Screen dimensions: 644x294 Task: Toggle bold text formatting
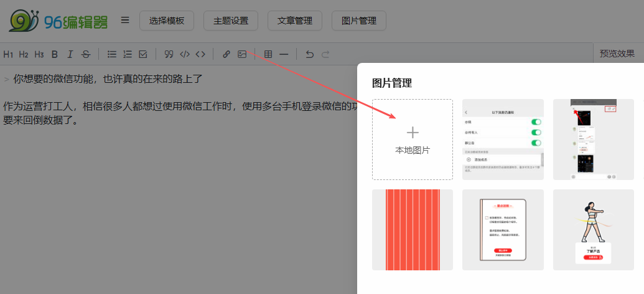(55, 54)
